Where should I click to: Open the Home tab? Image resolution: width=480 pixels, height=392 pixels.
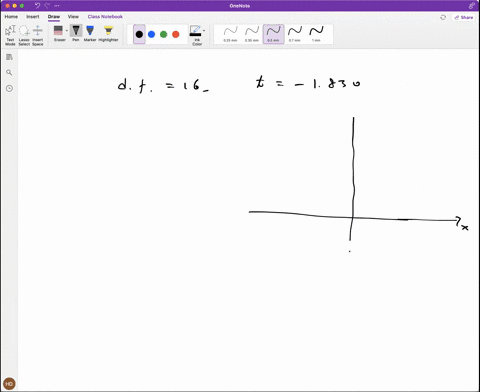(11, 17)
